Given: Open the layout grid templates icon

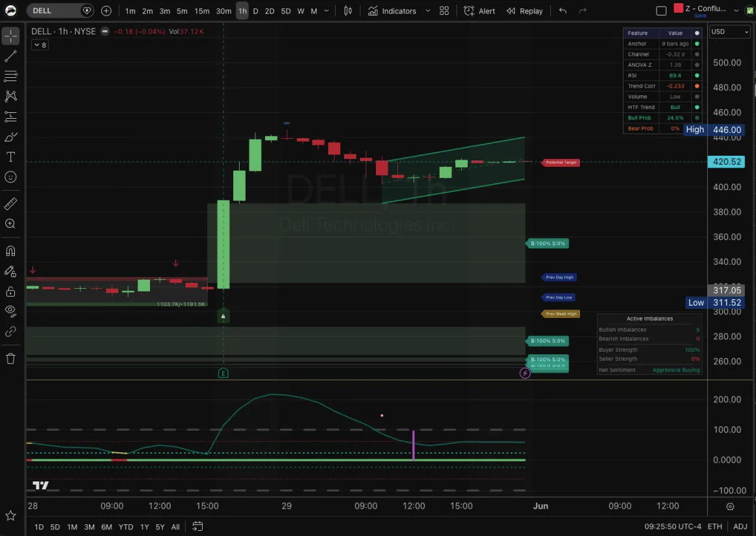Looking at the screenshot, I should tap(444, 10).
